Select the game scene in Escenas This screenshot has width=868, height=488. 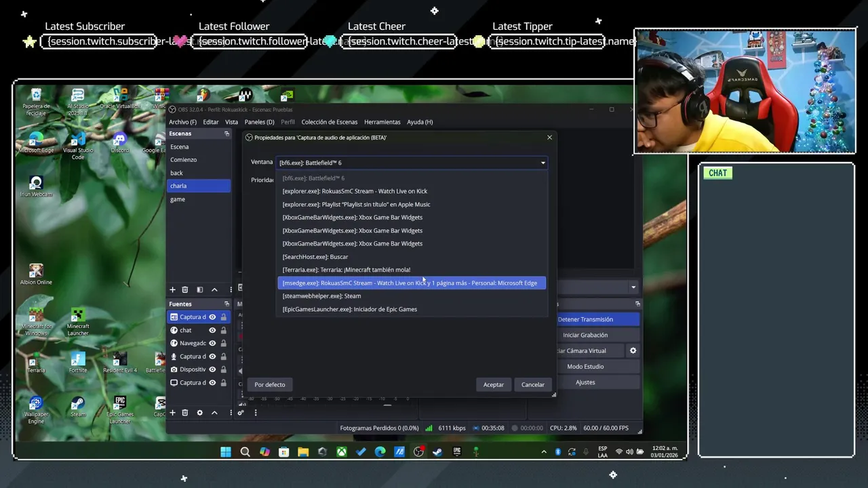(x=199, y=199)
